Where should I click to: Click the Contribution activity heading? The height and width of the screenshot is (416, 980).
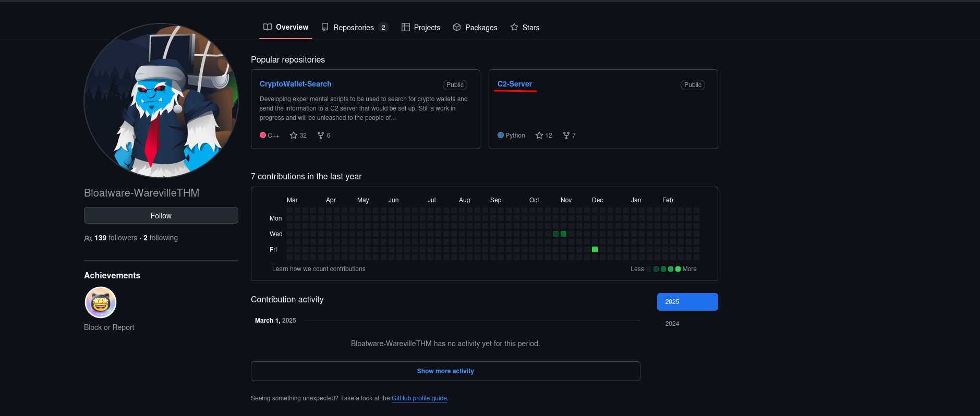(287, 300)
